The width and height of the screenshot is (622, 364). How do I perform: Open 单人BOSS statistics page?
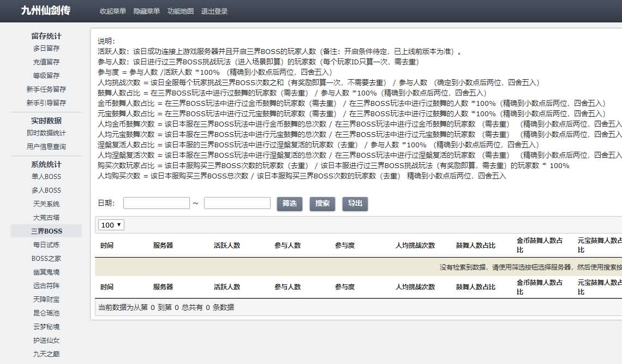(46, 176)
